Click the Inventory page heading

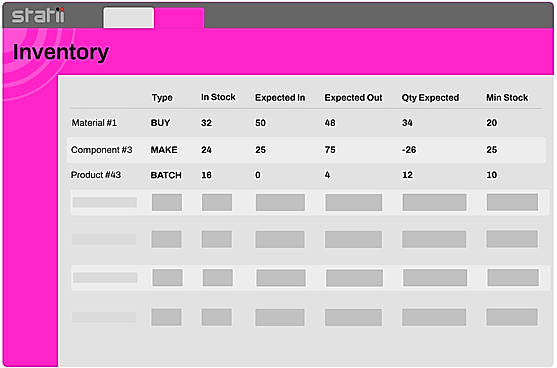61,52
